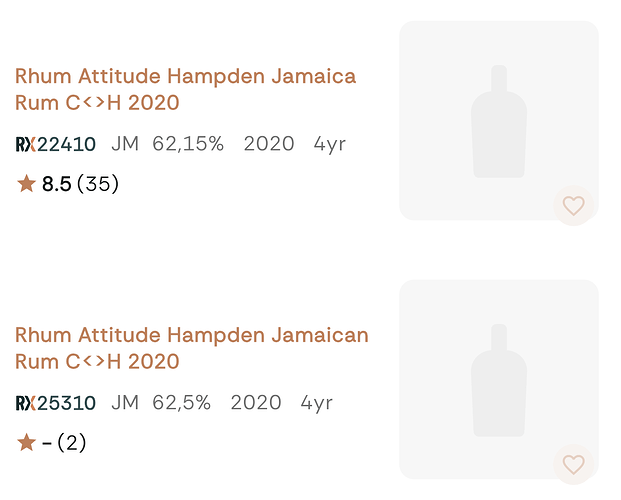Click the 4yr age on RX25310 listing
The height and width of the screenshot is (500, 621).
click(x=317, y=403)
